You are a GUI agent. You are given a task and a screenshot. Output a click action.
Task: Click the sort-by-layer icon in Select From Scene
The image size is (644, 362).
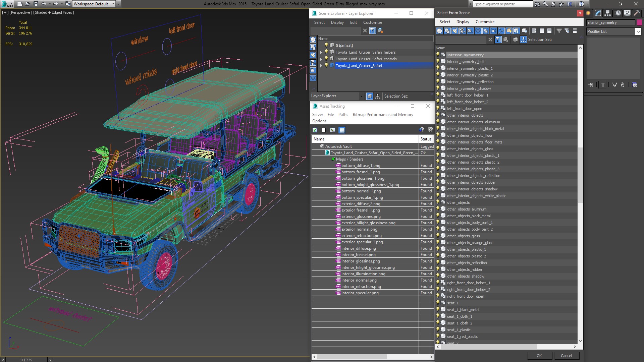pyautogui.click(x=516, y=40)
